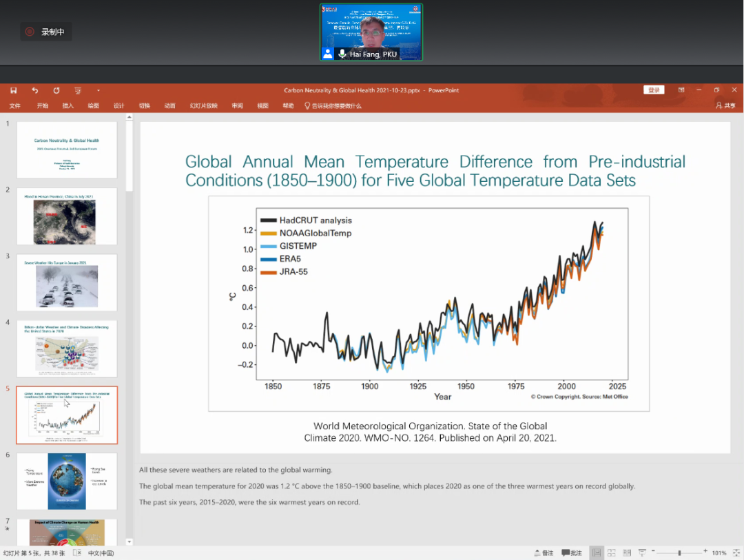The width and height of the screenshot is (744, 560).
Task: Fit slide to current window
Action: [735, 552]
